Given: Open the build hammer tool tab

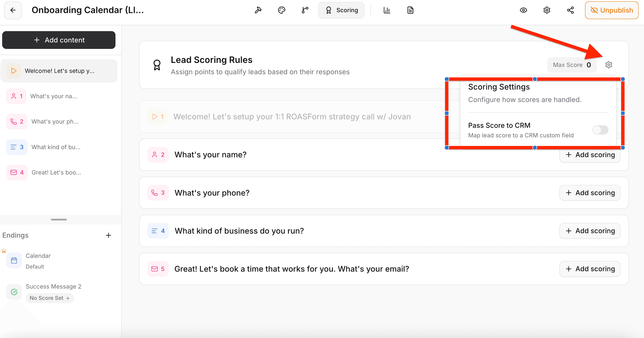Looking at the screenshot, I should click(x=258, y=10).
